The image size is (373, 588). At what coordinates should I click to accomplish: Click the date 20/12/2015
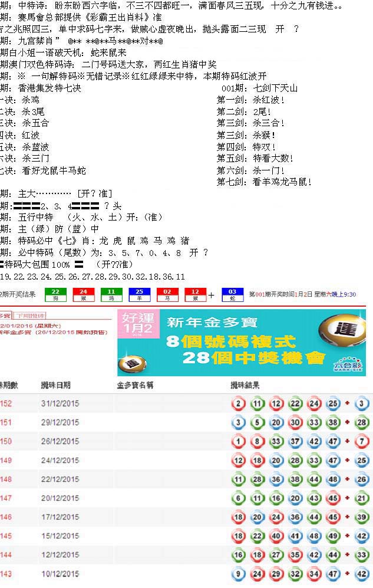coord(60,498)
